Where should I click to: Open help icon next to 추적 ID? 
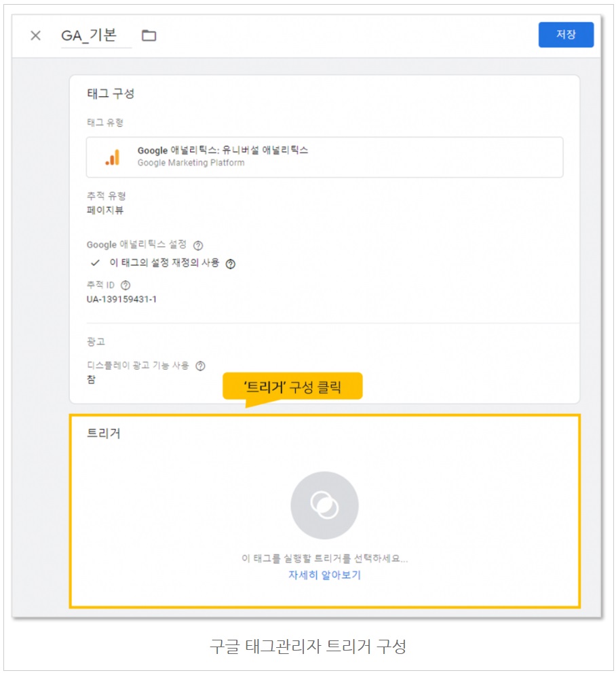click(x=126, y=285)
